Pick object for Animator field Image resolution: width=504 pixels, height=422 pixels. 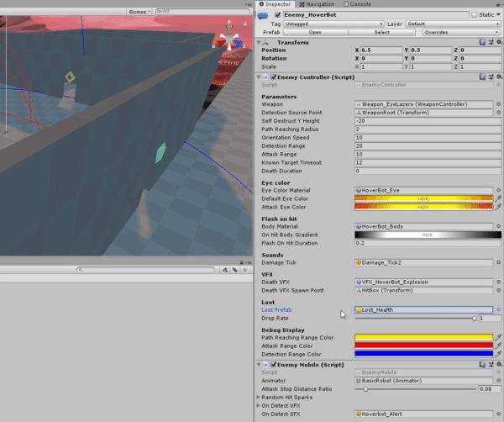498,381
